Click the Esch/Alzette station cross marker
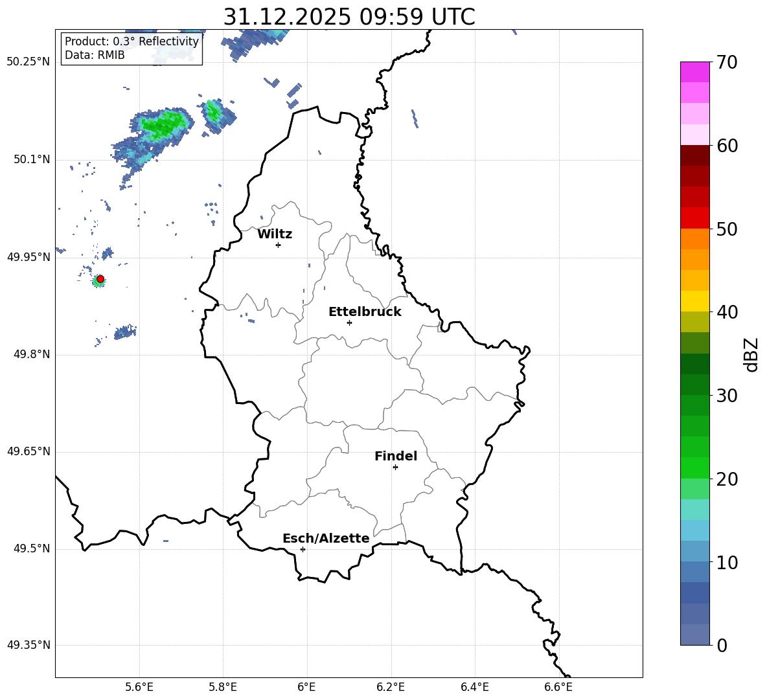The image size is (767, 700). point(303,549)
